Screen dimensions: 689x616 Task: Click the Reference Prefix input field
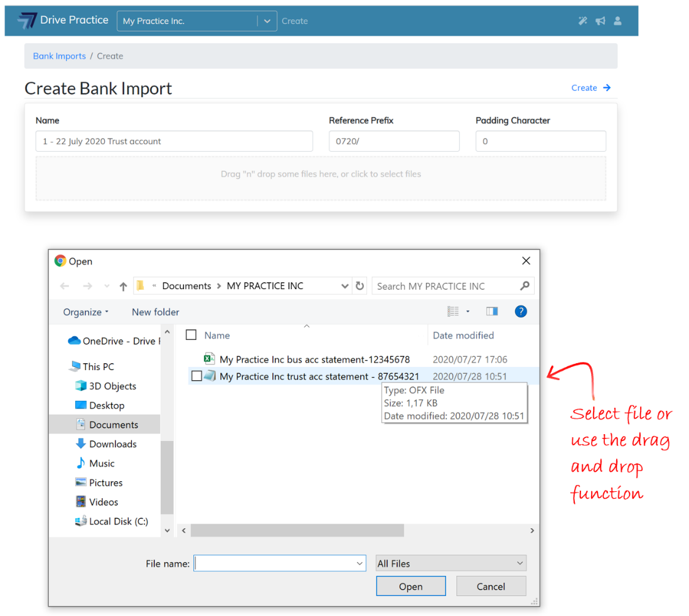(x=394, y=141)
